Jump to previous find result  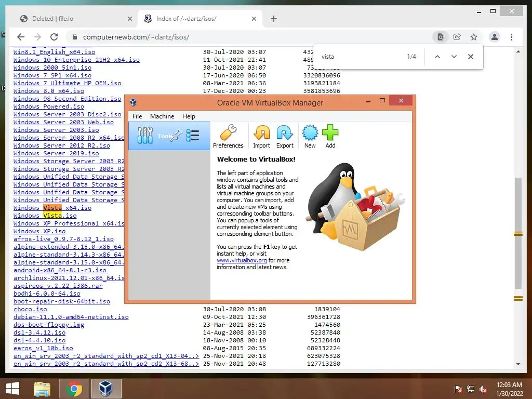(x=437, y=57)
